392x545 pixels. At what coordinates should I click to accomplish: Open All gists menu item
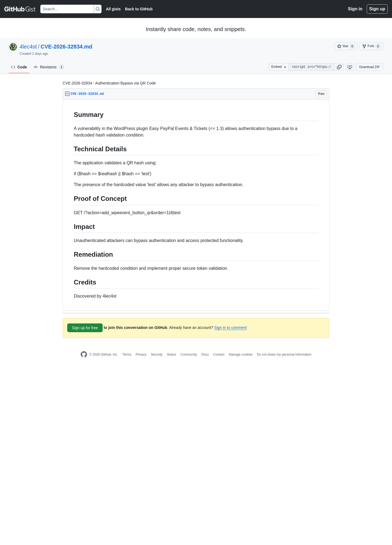(x=113, y=9)
